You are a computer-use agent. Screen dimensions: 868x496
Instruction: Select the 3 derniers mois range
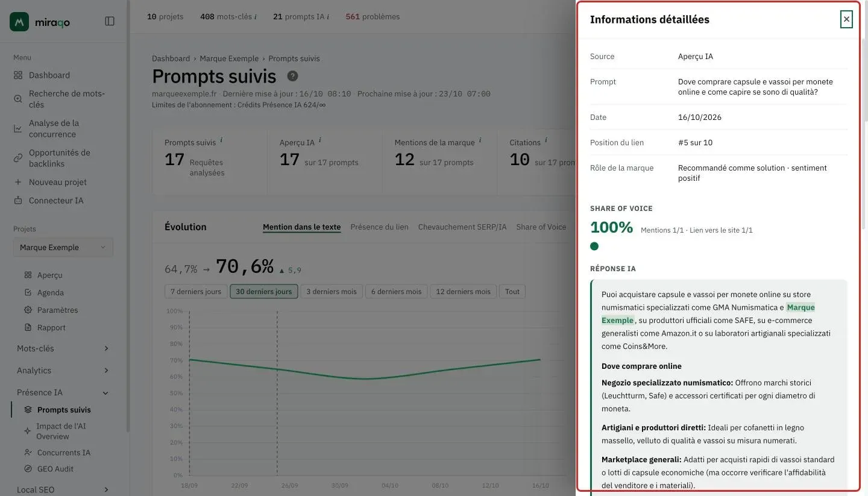tap(332, 292)
